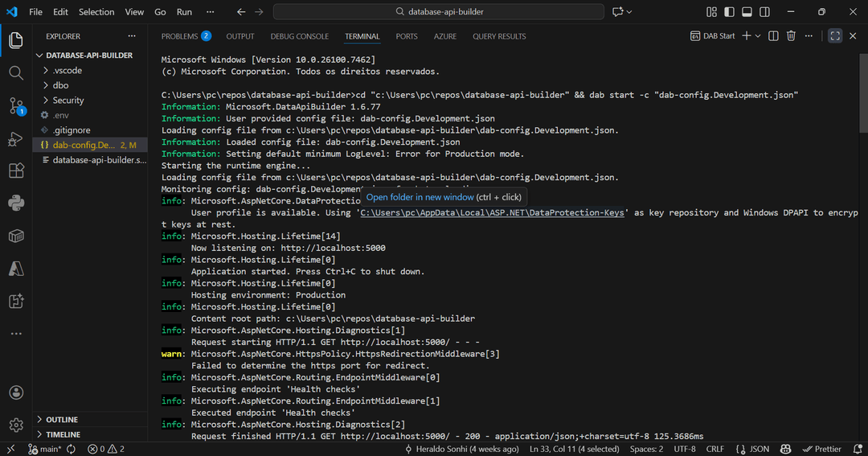Open Copilot chat icon in title bar
The height and width of the screenshot is (456, 868).
[x=618, y=11]
